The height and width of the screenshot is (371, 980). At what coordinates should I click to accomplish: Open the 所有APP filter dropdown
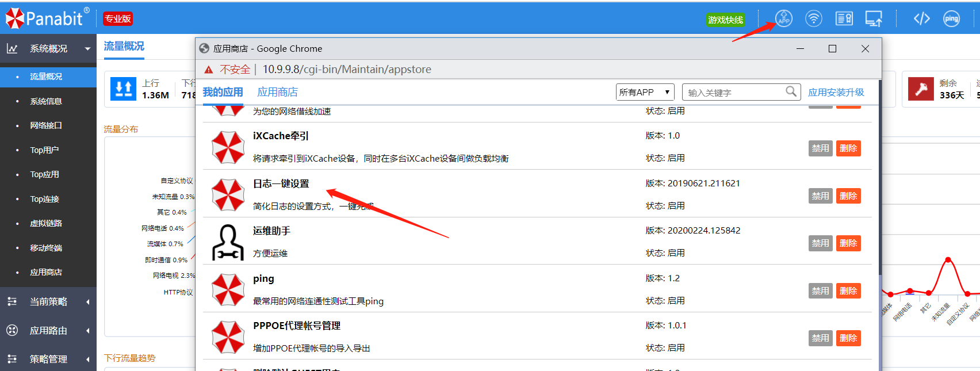[645, 92]
